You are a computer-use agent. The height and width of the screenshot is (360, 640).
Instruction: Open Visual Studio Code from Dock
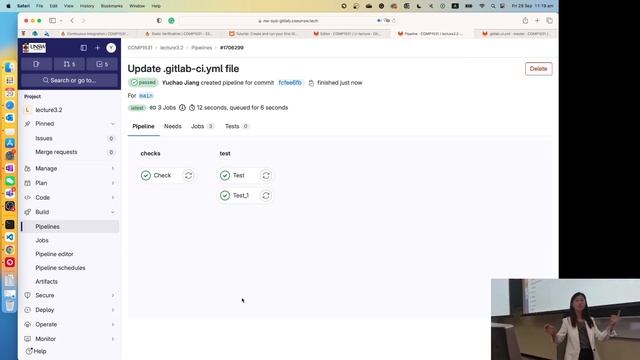click(10, 237)
